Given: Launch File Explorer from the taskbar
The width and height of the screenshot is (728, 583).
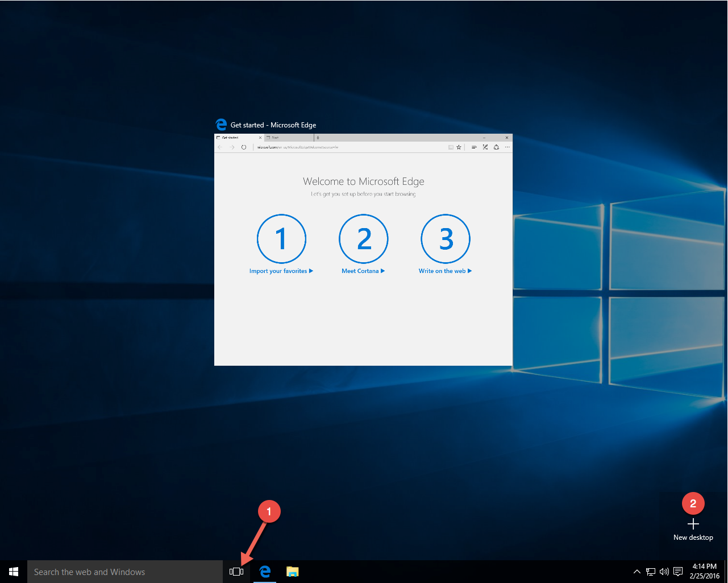Looking at the screenshot, I should pos(292,572).
